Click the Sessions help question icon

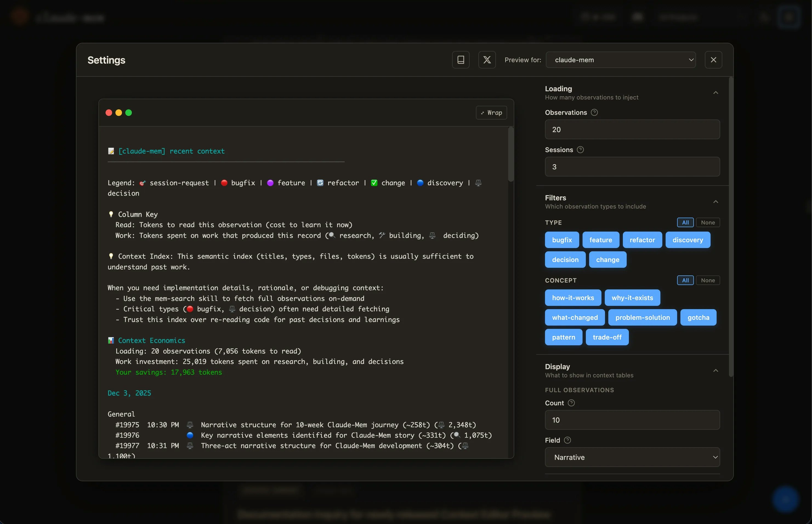[580, 150]
